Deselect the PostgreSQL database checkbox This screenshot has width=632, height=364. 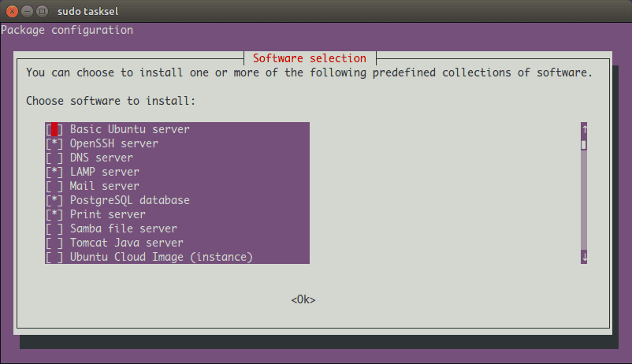tap(54, 200)
